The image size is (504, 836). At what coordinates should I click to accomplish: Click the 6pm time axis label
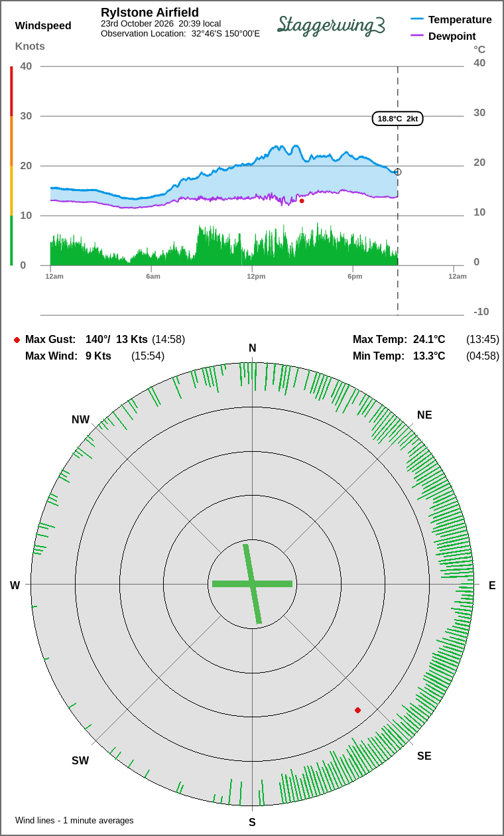tap(355, 276)
